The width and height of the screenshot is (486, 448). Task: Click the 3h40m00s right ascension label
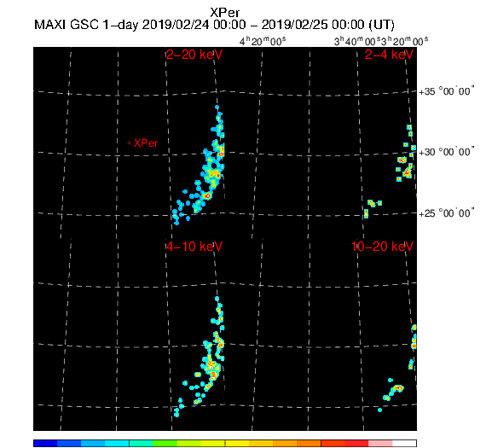357,41
